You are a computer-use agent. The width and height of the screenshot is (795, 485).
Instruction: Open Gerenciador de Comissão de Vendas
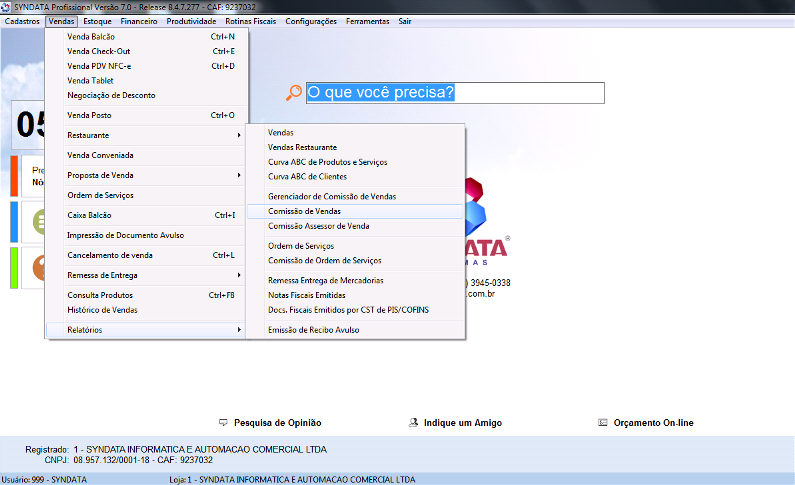[x=355, y=196]
